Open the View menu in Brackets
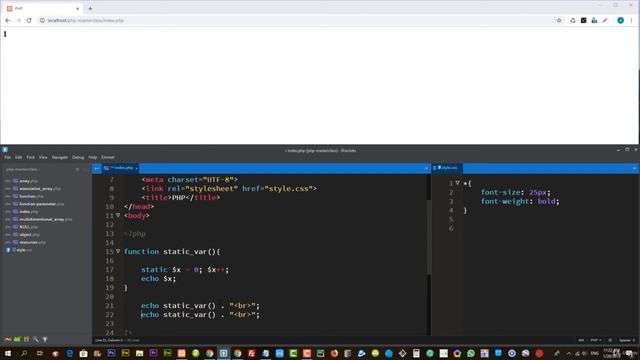The height and width of the screenshot is (360, 640). 43,157
